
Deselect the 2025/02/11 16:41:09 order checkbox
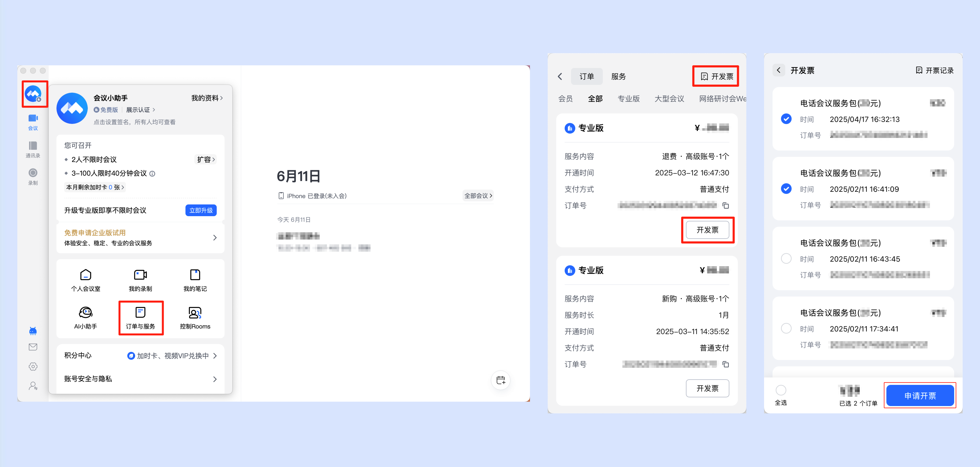click(x=786, y=189)
